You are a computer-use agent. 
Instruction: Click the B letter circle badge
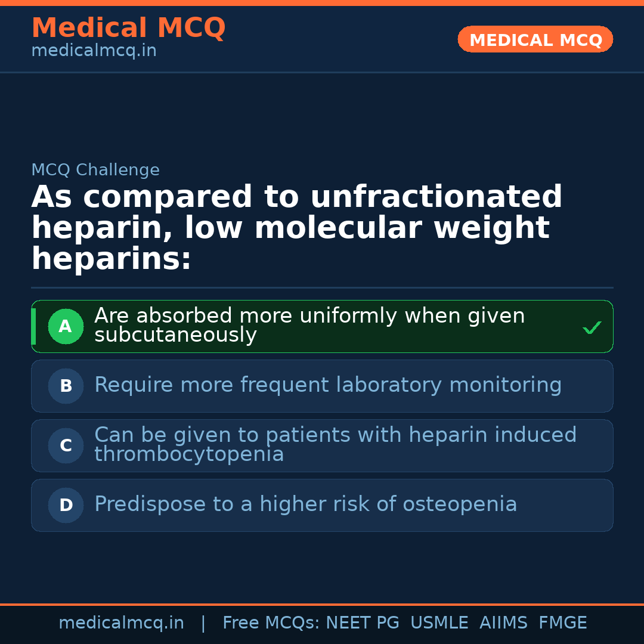66,386
